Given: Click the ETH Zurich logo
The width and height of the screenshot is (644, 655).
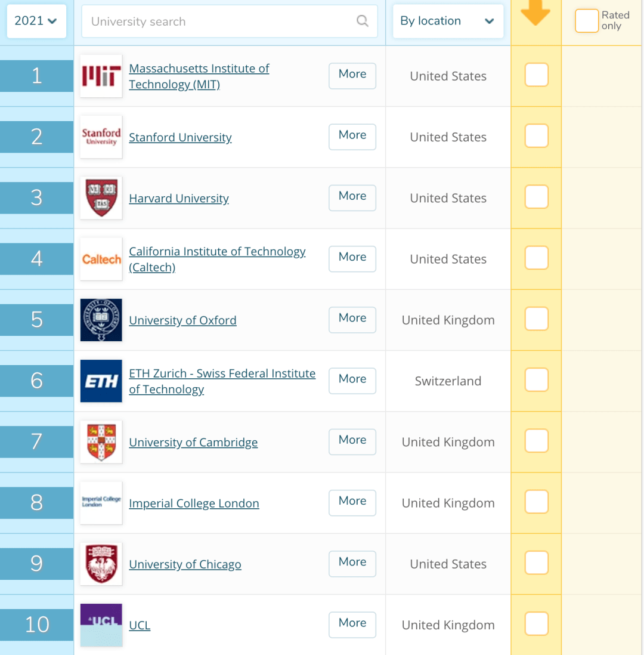Looking at the screenshot, I should pos(101,381).
